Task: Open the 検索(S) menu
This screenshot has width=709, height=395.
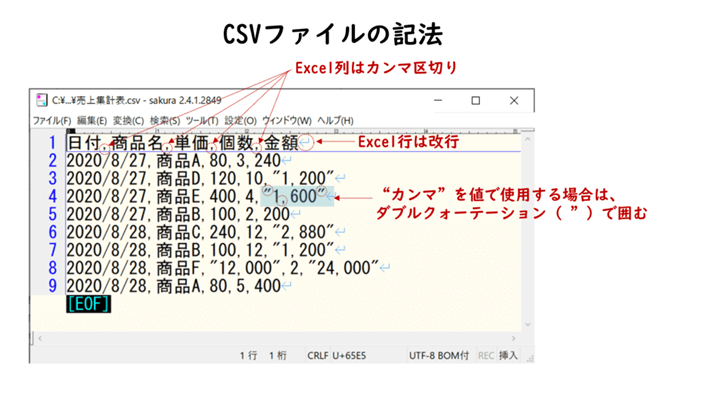Action: 165,121
